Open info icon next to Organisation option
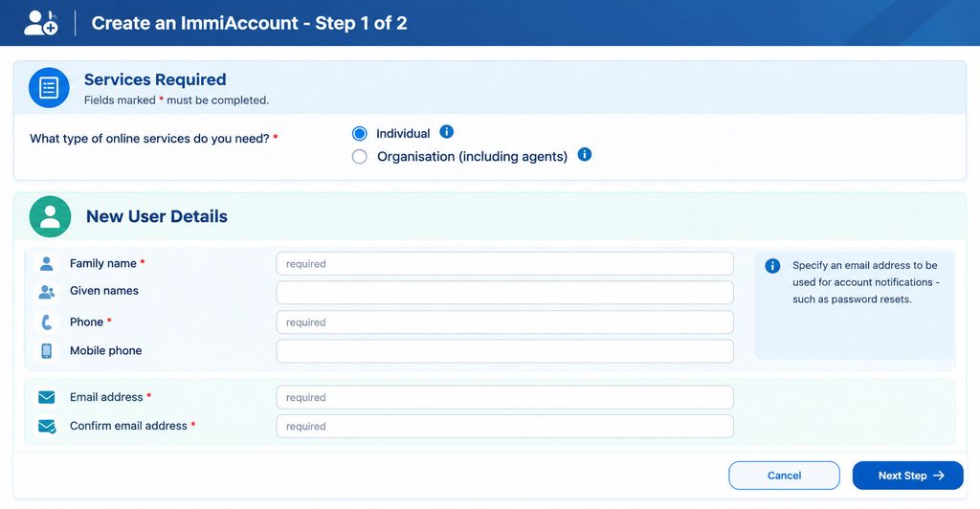The height and width of the screenshot is (509, 980). point(585,154)
